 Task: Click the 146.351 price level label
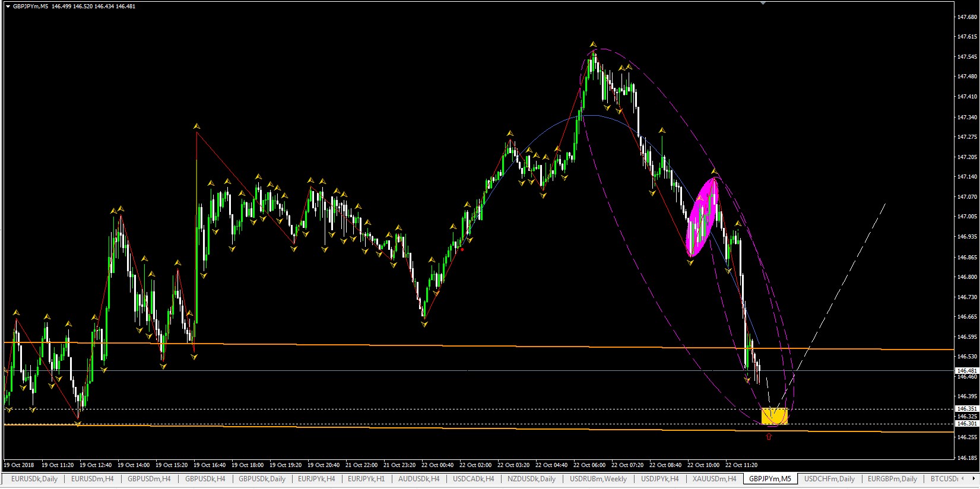tap(967, 409)
